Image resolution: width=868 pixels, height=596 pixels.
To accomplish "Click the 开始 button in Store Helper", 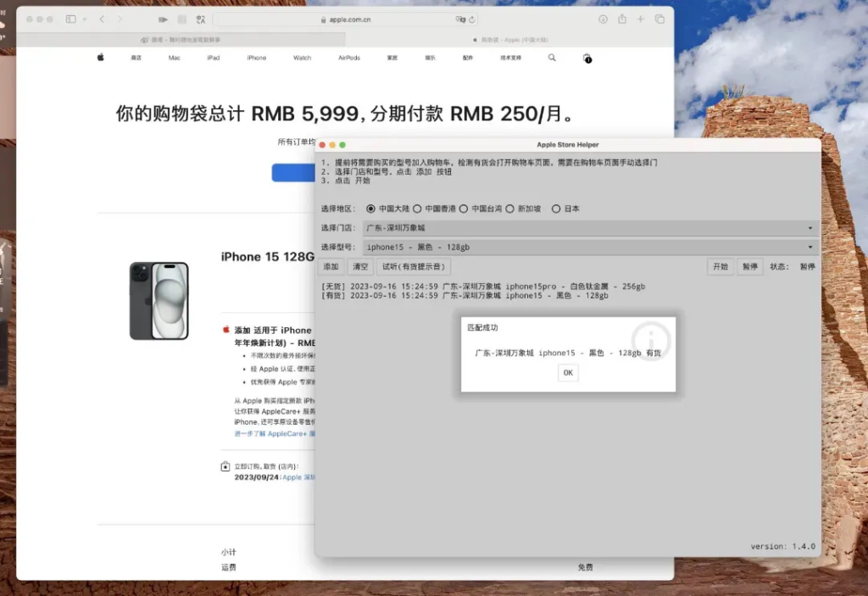I will [x=721, y=266].
